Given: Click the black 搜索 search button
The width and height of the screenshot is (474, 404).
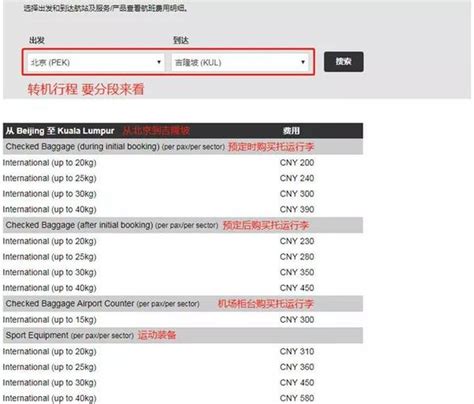Looking at the screenshot, I should click(344, 62).
